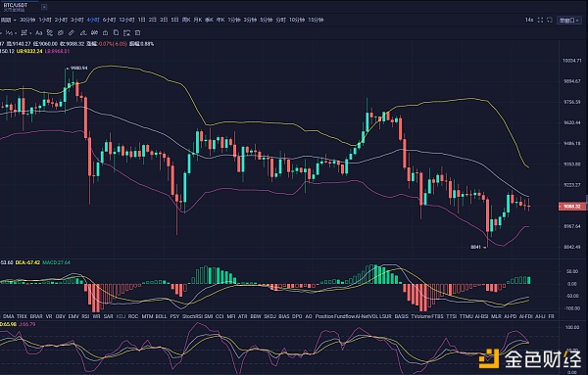
Task: Open the grid layout tool
Action: 24,33
